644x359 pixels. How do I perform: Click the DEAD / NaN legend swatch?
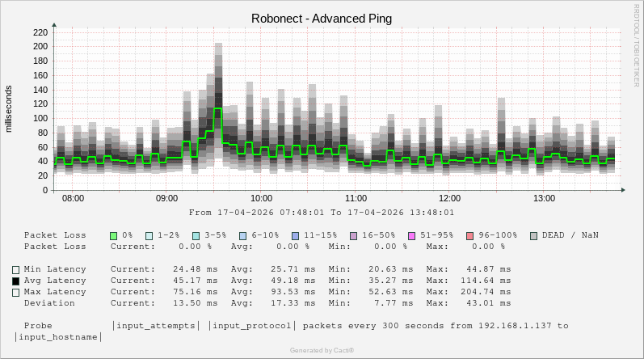pos(533,235)
